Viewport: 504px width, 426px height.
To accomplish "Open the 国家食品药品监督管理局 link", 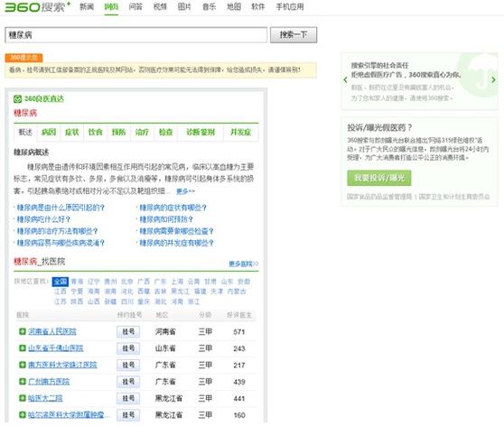I will tap(379, 197).
